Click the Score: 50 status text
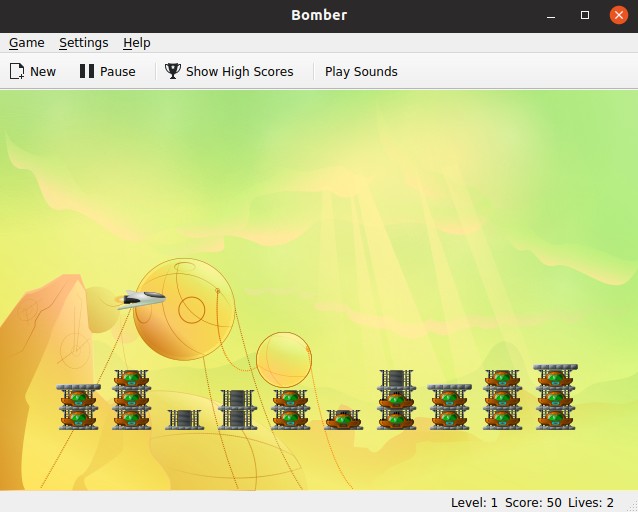Screen dimensions: 638x512 [x=533, y=503]
